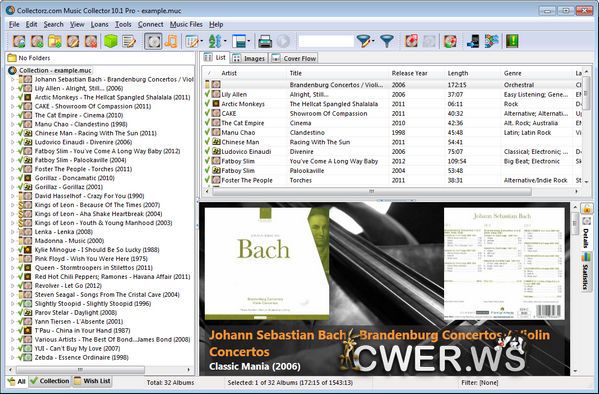The height and width of the screenshot is (394, 599).
Task: Sort list by Genre column header
Action: (512, 73)
